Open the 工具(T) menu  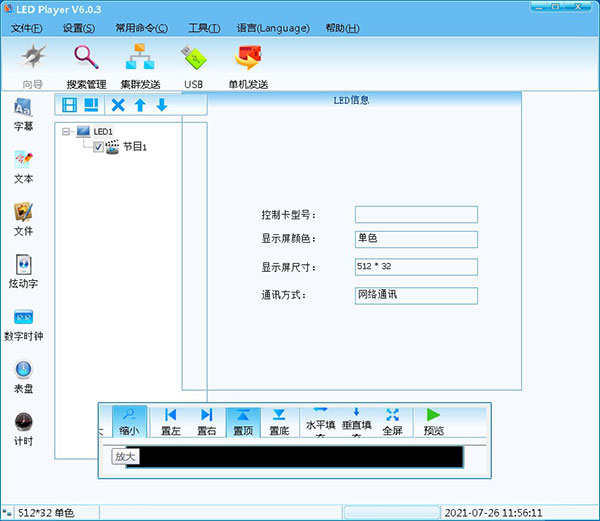[x=204, y=28]
